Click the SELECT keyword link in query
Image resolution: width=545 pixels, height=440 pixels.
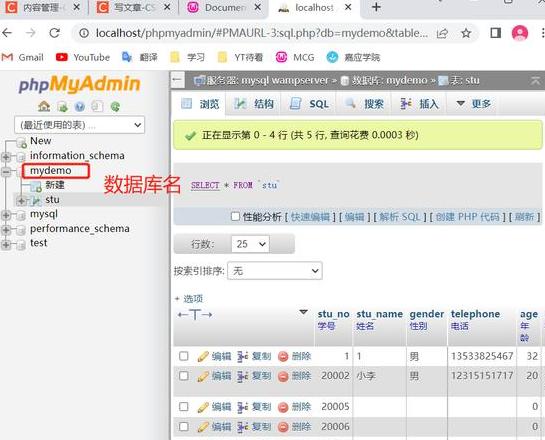tap(205, 185)
